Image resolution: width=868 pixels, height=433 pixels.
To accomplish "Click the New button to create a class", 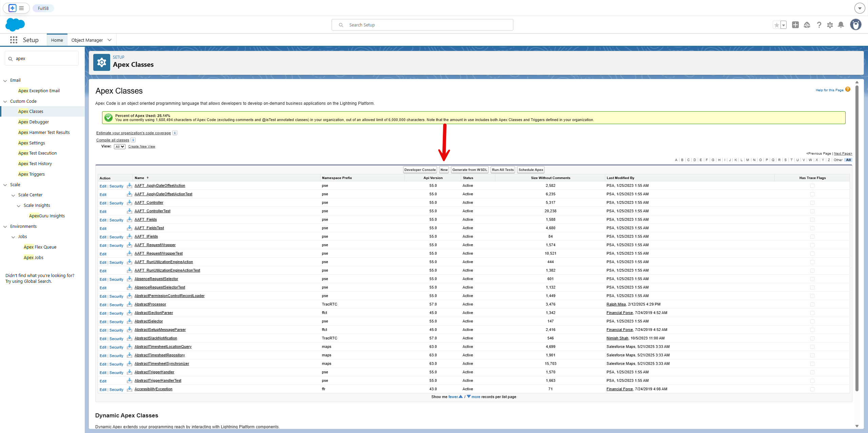I will point(444,170).
